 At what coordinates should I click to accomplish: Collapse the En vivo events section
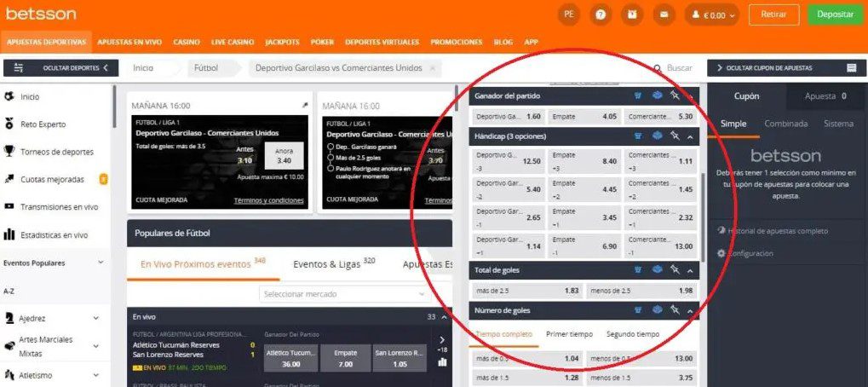click(444, 317)
